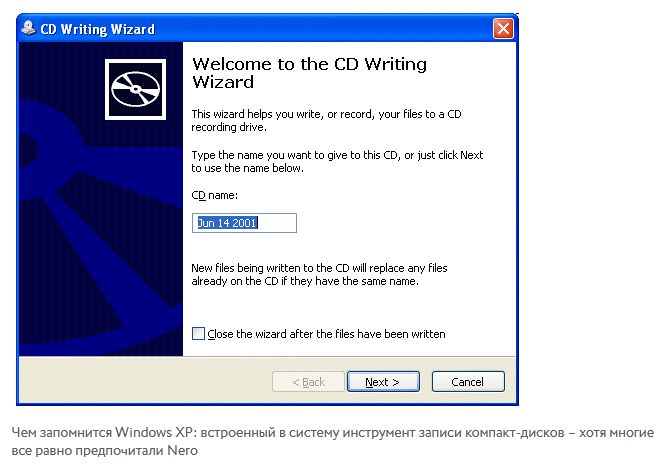Image resolution: width=662 pixels, height=473 pixels.
Task: Click 'Windows XP' in the Russian caption
Action: [x=155, y=432]
